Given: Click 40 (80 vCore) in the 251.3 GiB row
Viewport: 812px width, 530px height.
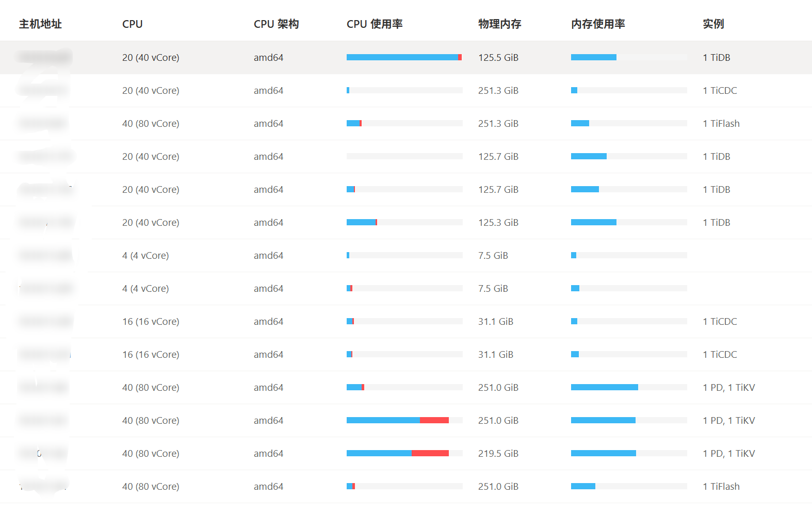Looking at the screenshot, I should pos(151,124).
